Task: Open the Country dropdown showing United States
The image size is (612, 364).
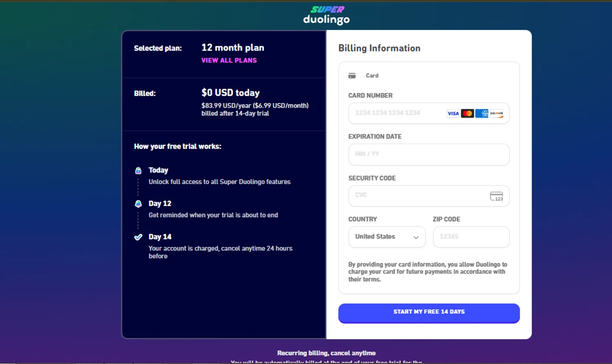Action: 387,237
